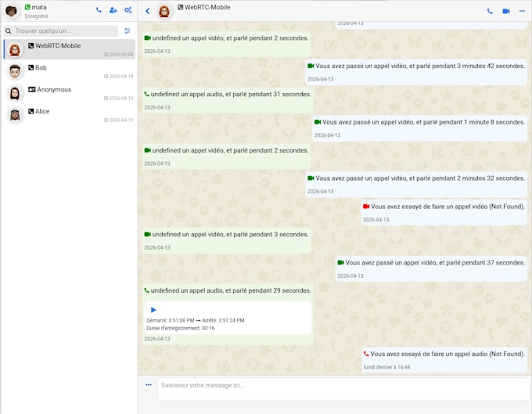The height and width of the screenshot is (414, 532).
Task: Open the add contact icon
Action: point(113,10)
